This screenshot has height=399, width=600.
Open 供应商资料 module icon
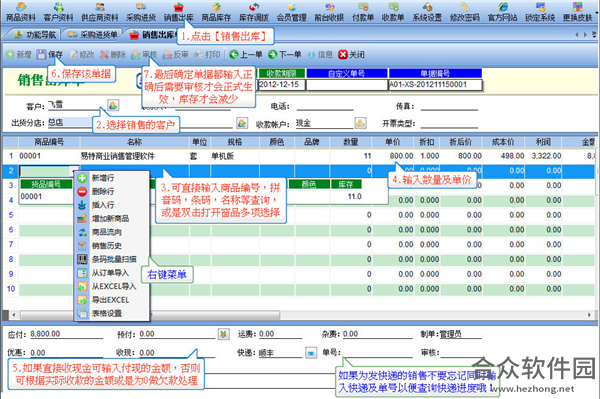click(99, 11)
